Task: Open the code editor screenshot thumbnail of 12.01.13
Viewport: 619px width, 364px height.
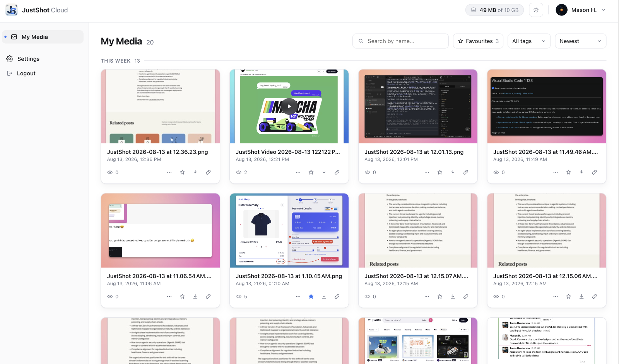Action: click(418, 106)
